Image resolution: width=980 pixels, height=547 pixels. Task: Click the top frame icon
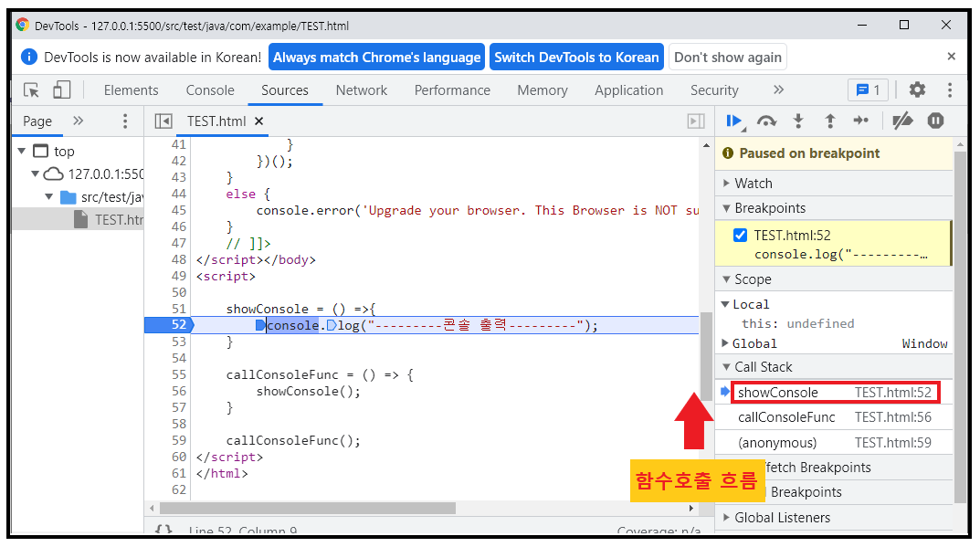[40, 151]
